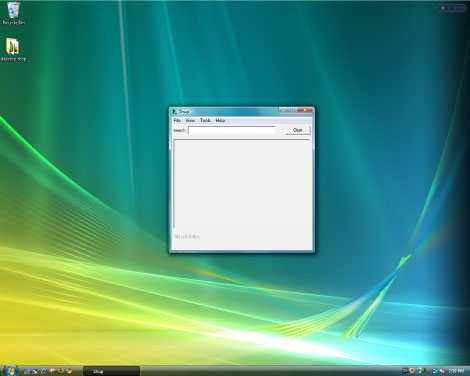Click the sidebar gadget add button at top right
470x376 pixels.
pyautogui.click(x=443, y=8)
